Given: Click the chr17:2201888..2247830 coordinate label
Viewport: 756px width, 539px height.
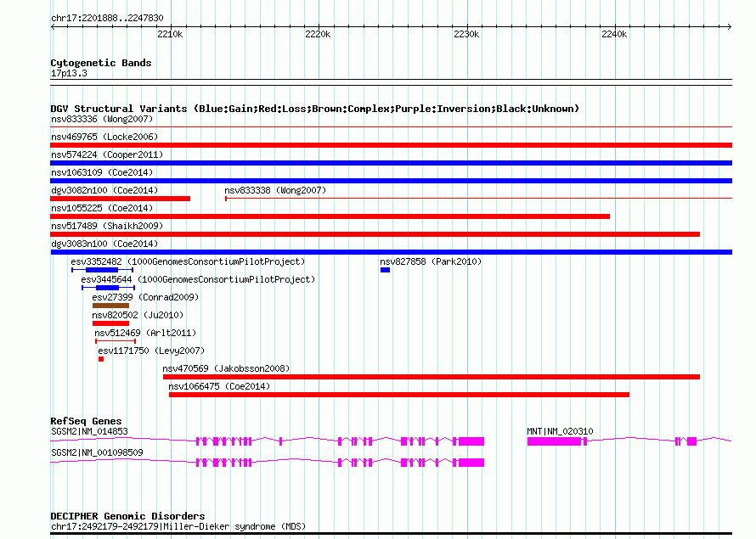Looking at the screenshot, I should pyautogui.click(x=107, y=18).
